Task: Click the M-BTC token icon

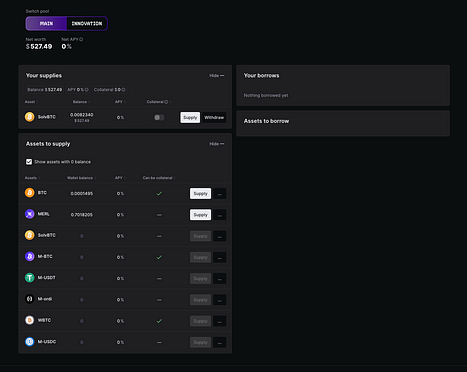Action: click(30, 256)
